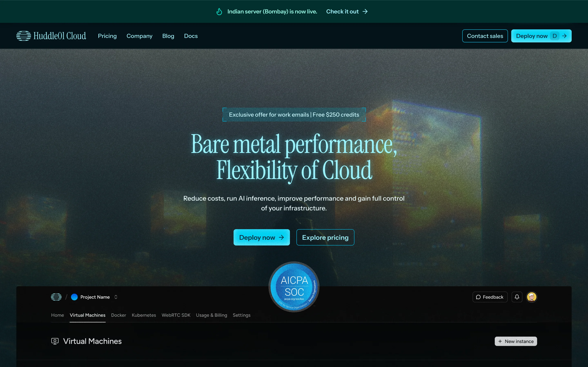The height and width of the screenshot is (367, 588).
Task: Click the AICPA SOC badge
Action: point(294,287)
